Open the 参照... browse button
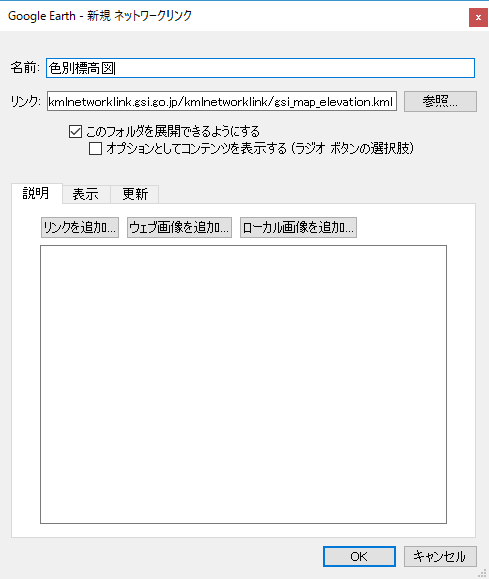This screenshot has width=489, height=579. (440, 101)
